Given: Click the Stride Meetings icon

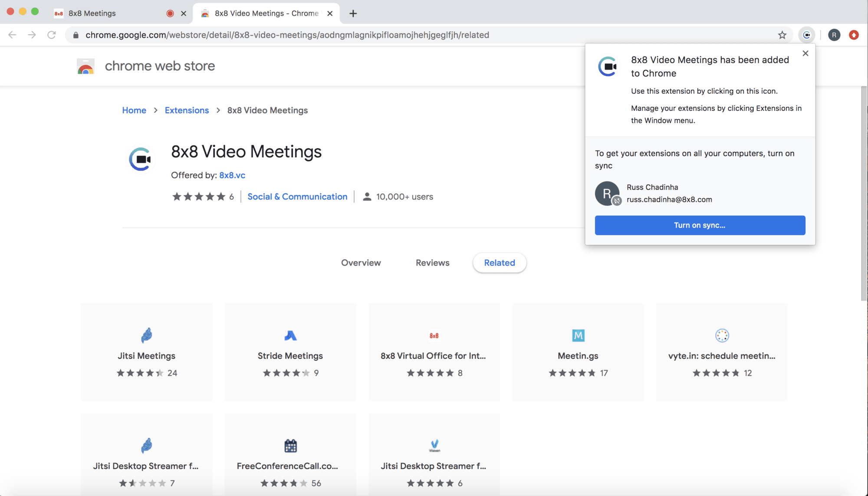Looking at the screenshot, I should pos(290,335).
